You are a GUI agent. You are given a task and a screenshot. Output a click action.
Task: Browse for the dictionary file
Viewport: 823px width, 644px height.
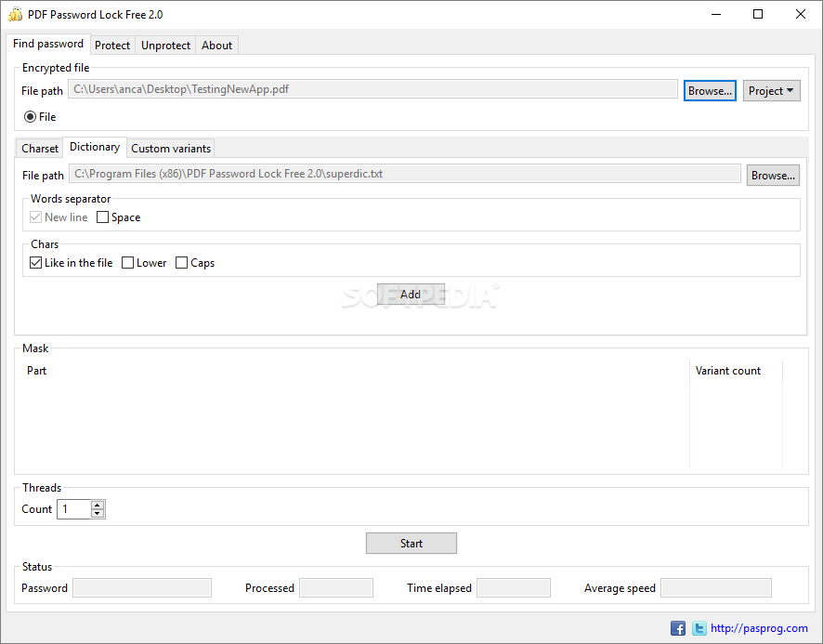[x=773, y=176]
